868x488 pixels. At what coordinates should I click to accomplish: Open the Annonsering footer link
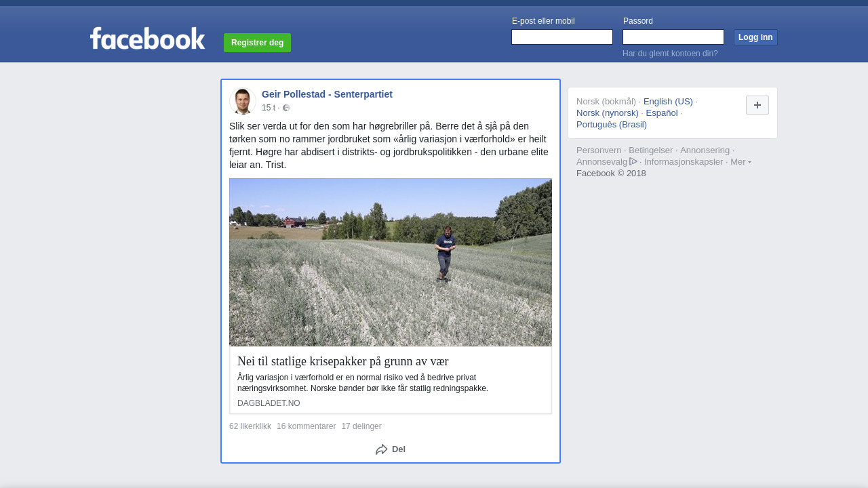[705, 150]
